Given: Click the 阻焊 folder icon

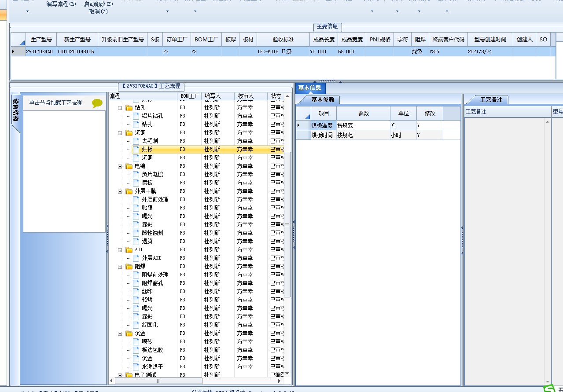Looking at the screenshot, I should pyautogui.click(x=129, y=267).
